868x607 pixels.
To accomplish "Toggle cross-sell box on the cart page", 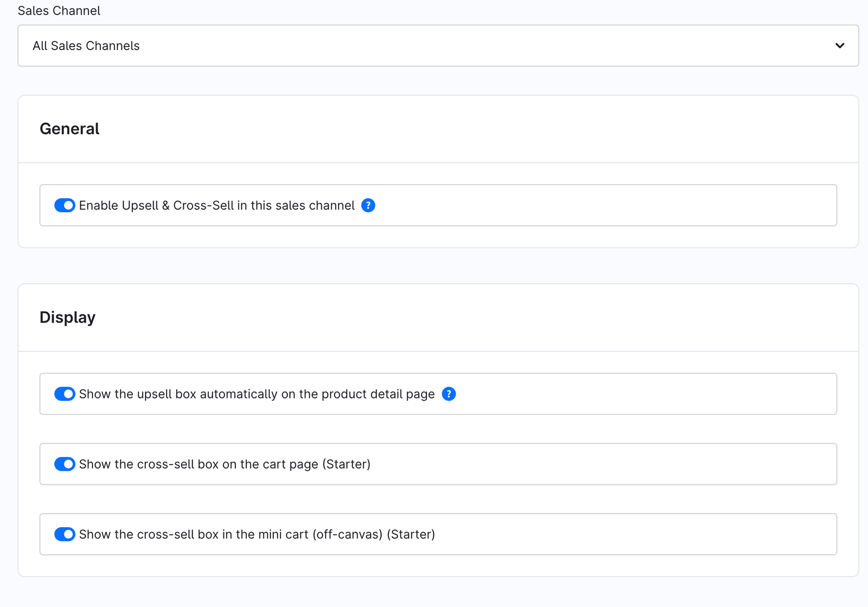I will pyautogui.click(x=65, y=464).
